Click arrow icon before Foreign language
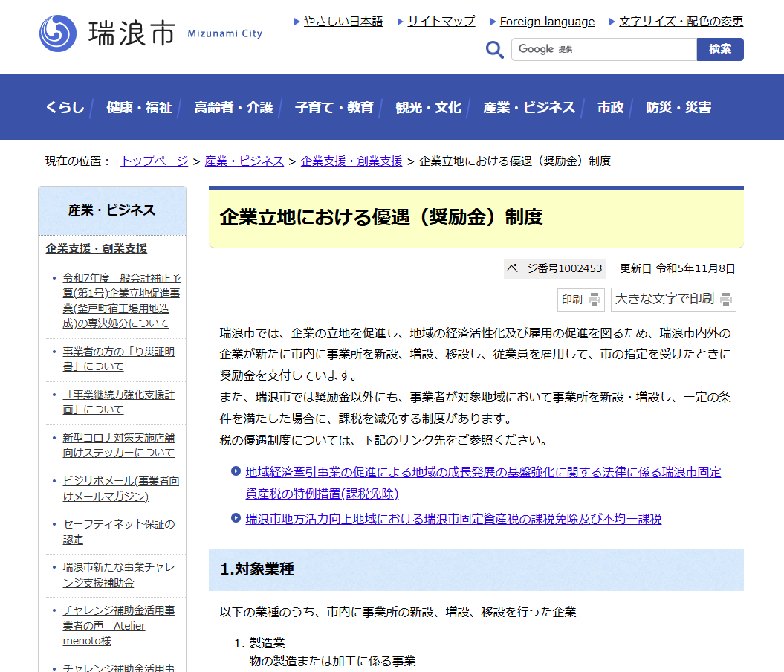This screenshot has height=672, width=784. tap(493, 22)
